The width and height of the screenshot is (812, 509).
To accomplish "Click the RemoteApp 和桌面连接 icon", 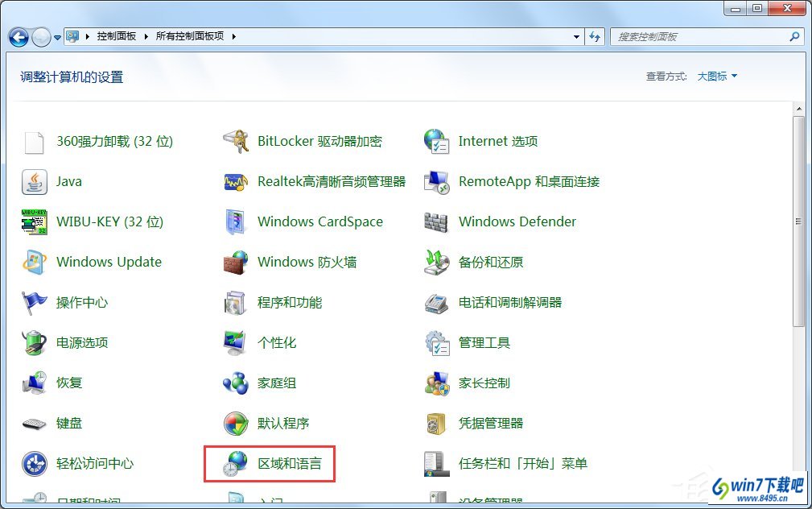I will tap(436, 182).
